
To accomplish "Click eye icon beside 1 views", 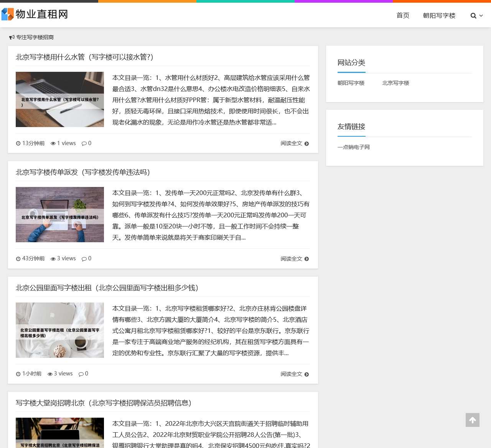I will pos(53,144).
